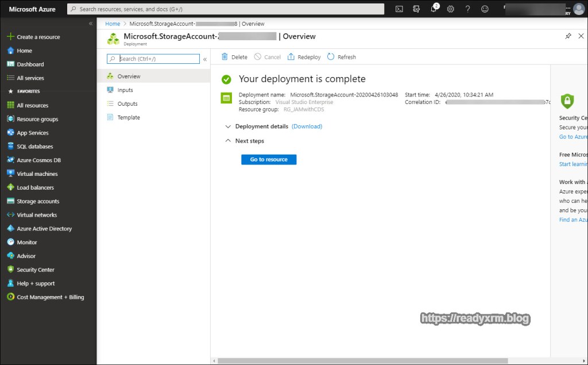Click the Download deployment details link
Image resolution: width=588 pixels, height=365 pixels.
[x=307, y=126]
